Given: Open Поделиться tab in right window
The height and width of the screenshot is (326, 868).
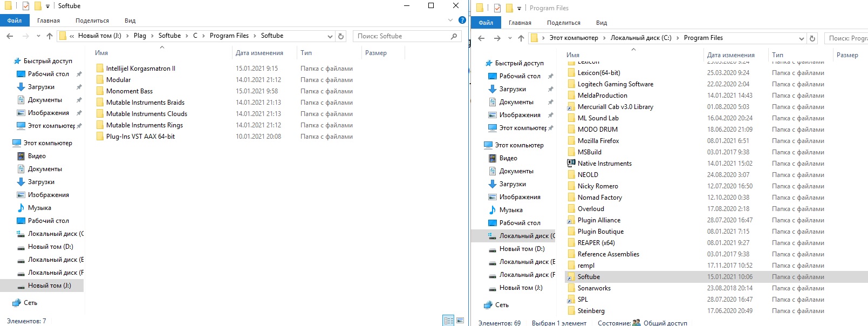Looking at the screenshot, I should tap(563, 23).
